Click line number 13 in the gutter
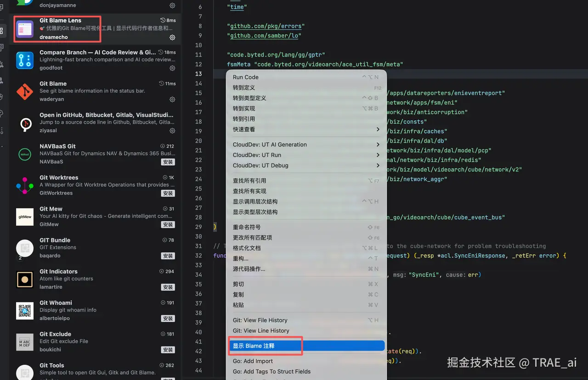Viewport: 588px width, 380px height. point(198,74)
